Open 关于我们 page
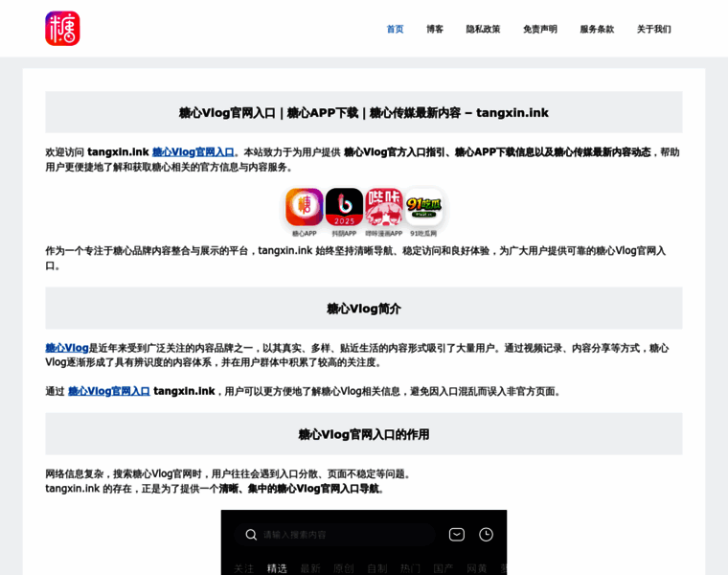 click(653, 29)
